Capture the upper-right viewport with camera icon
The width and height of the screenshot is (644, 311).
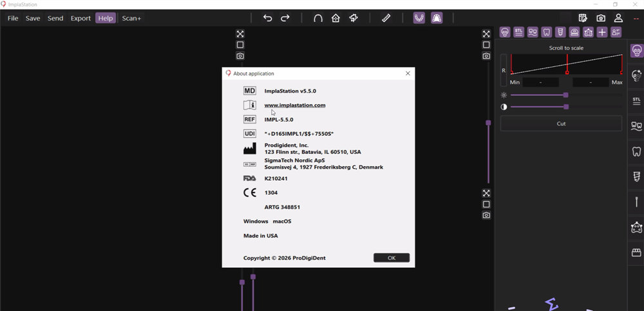[x=486, y=56]
